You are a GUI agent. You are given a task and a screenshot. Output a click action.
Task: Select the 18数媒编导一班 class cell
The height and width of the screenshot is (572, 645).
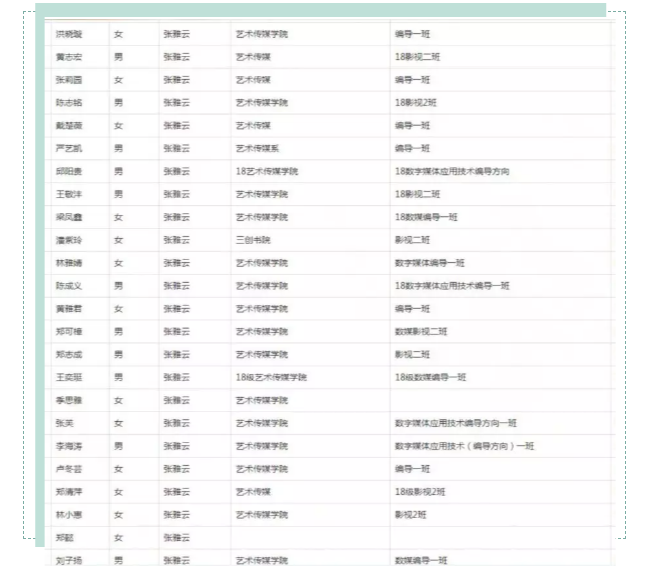coord(426,217)
